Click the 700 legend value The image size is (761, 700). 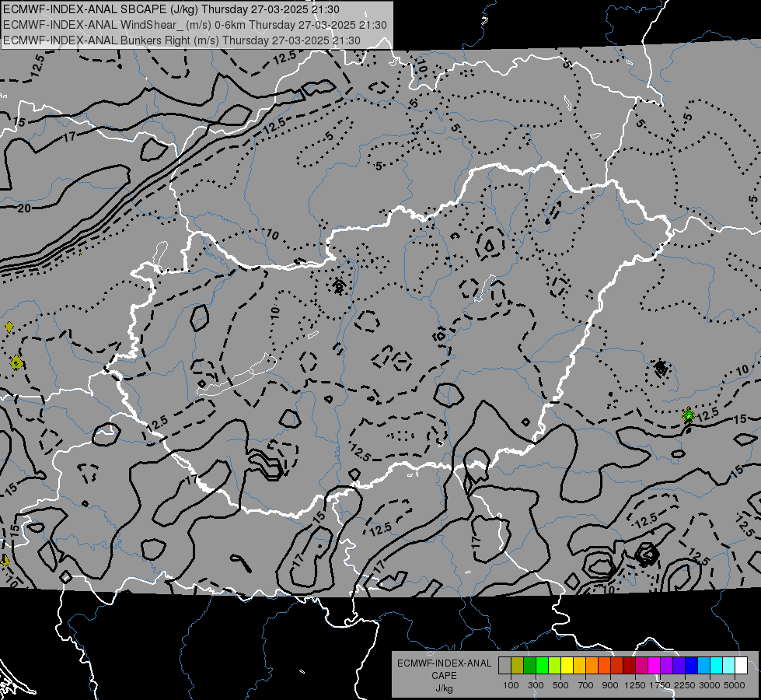pos(586,685)
